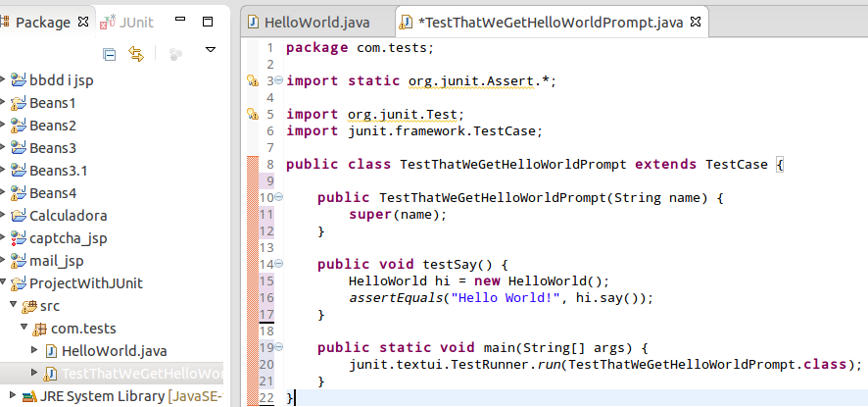Collapse the src folder arrow
The width and height of the screenshot is (868, 407).
(x=13, y=306)
